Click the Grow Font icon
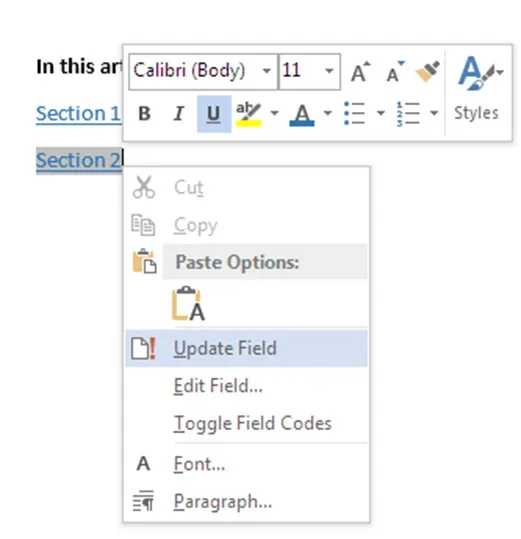 click(x=361, y=72)
